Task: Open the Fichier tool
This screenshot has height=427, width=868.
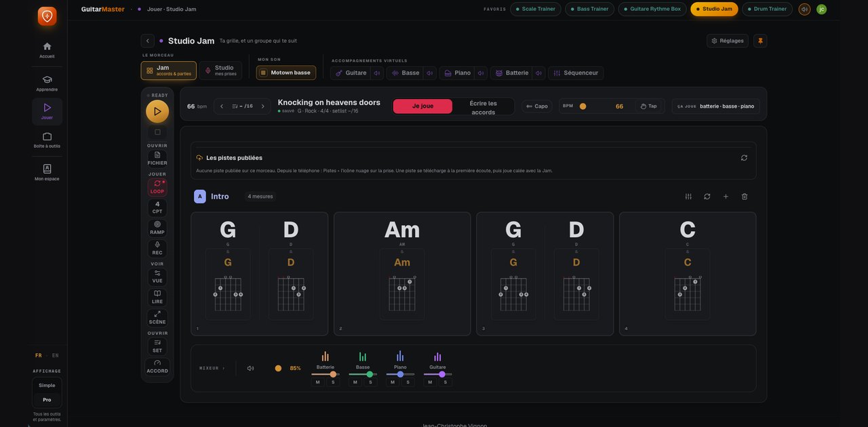Action: tap(157, 158)
